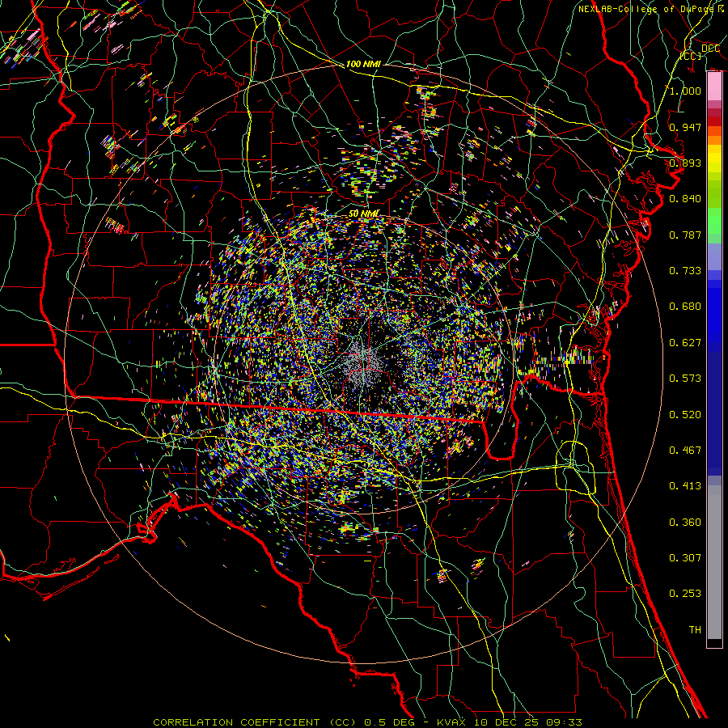Viewport: 728px width, 728px height.
Task: Click the 0.627 legend value
Action: pyautogui.click(x=685, y=343)
